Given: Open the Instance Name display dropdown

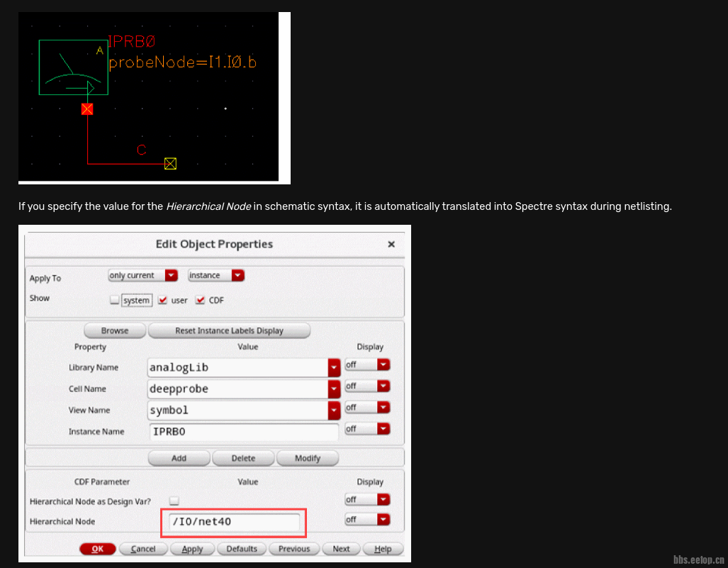Looking at the screenshot, I should pyautogui.click(x=367, y=429).
